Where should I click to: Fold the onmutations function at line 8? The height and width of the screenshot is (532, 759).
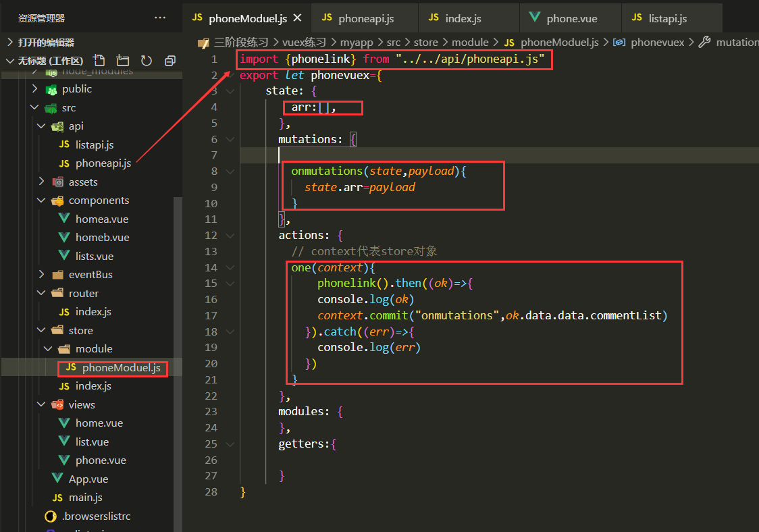click(x=230, y=171)
